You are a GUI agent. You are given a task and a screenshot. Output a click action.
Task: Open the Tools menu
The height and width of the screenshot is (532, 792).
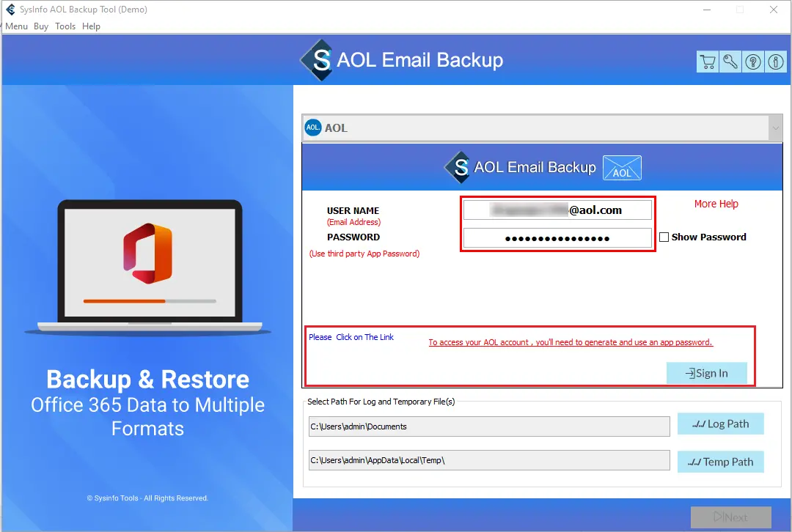coord(65,26)
